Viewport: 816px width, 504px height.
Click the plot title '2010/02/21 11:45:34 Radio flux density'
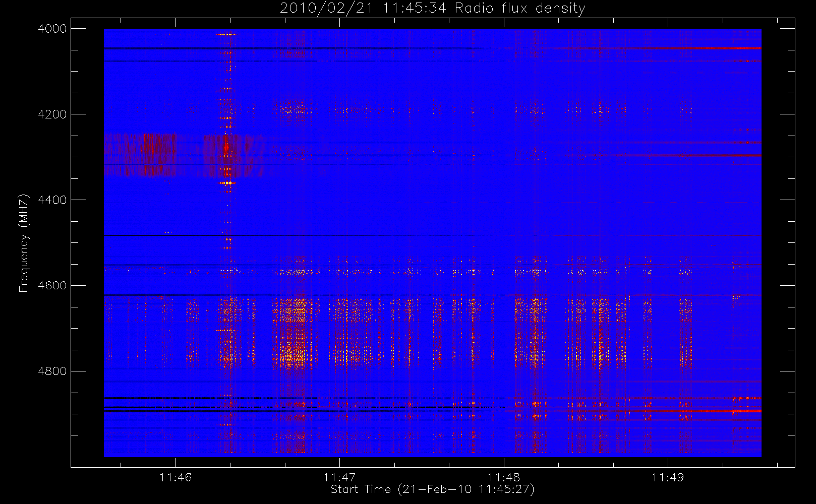[x=433, y=8]
